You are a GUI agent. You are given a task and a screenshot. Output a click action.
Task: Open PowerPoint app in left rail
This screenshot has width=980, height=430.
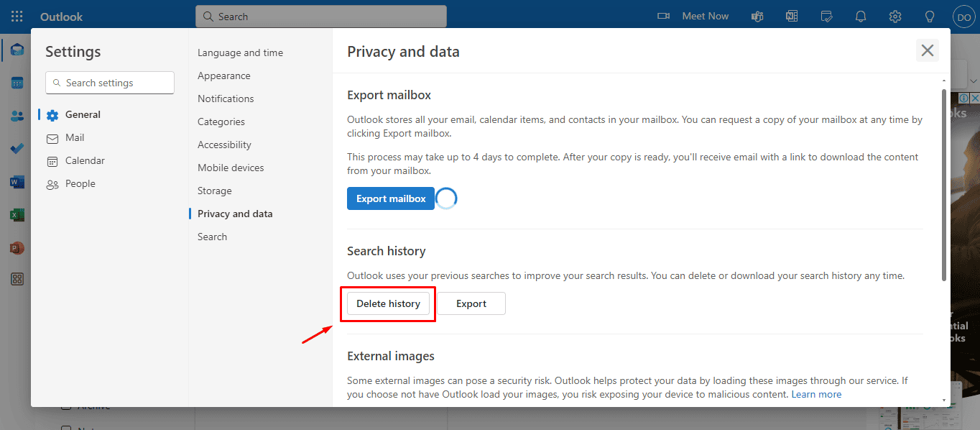17,247
